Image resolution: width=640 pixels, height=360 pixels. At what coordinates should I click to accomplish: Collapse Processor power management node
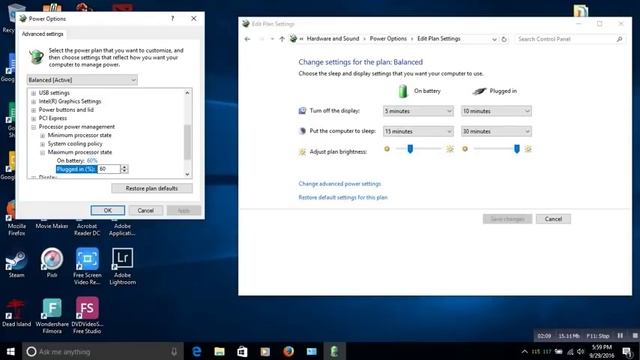(33, 127)
